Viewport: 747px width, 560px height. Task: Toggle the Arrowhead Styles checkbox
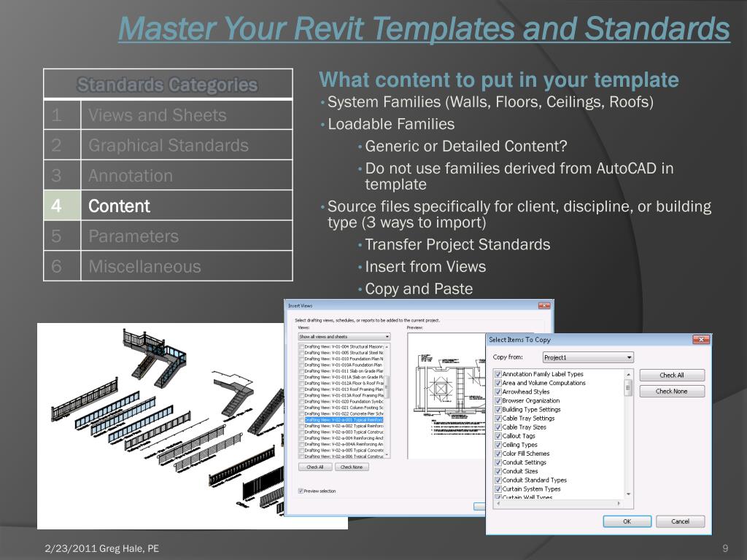click(498, 392)
